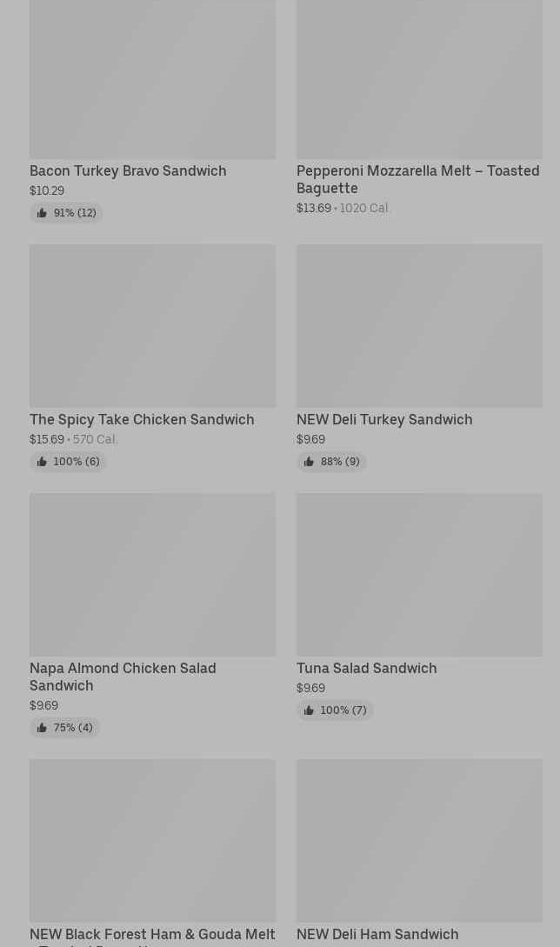
Task: Open the Pepperoni Mozzarella Melt photo
Action: [419, 78]
